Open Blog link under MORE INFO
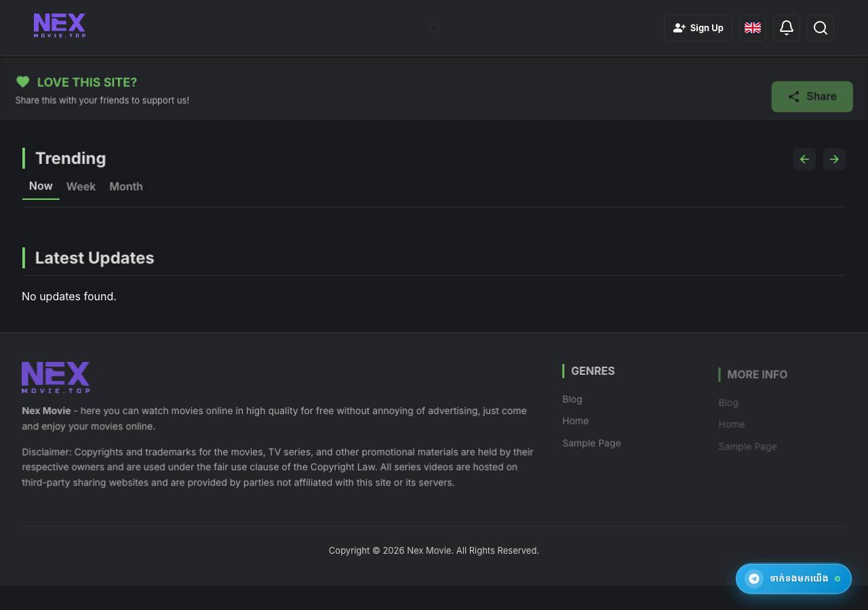Image resolution: width=868 pixels, height=610 pixels. click(x=728, y=403)
